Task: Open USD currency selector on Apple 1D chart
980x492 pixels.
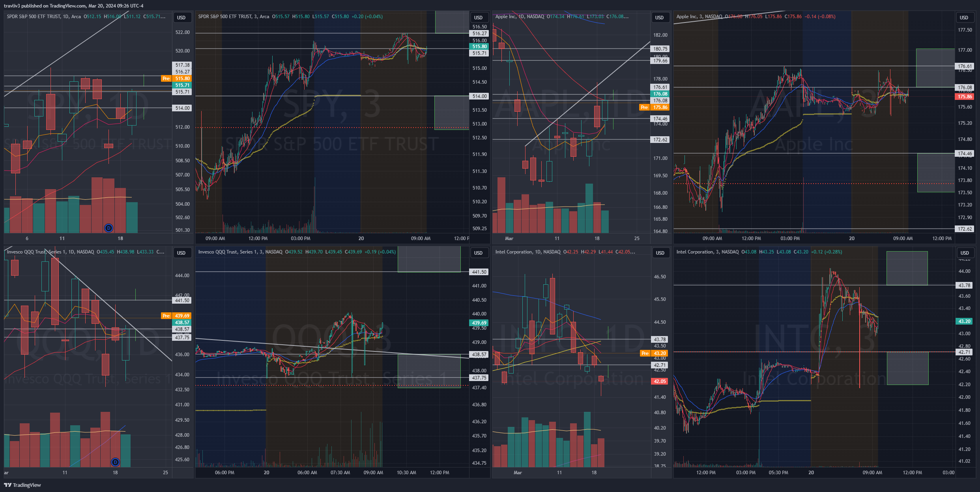Action: tap(660, 17)
